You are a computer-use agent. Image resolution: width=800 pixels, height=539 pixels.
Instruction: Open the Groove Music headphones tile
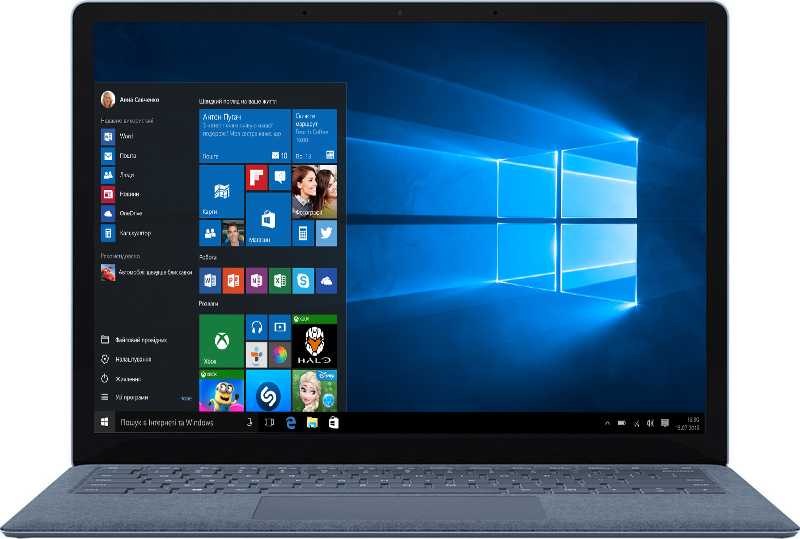(x=257, y=327)
